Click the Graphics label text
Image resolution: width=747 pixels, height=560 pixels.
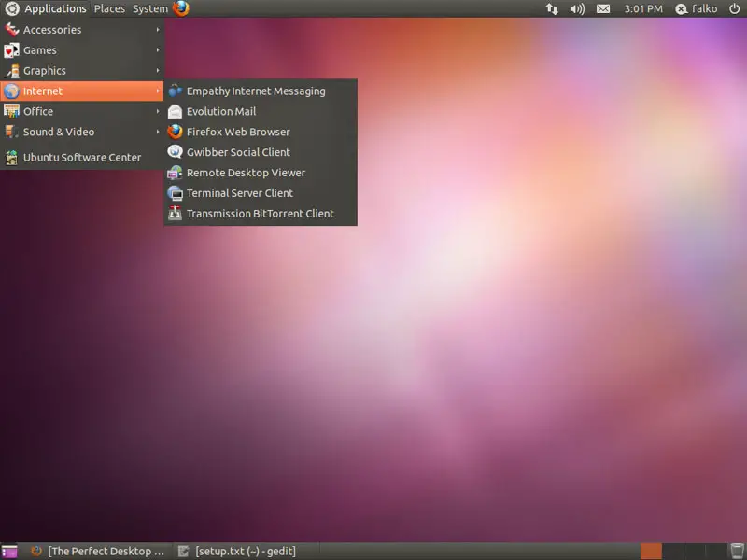[45, 71]
